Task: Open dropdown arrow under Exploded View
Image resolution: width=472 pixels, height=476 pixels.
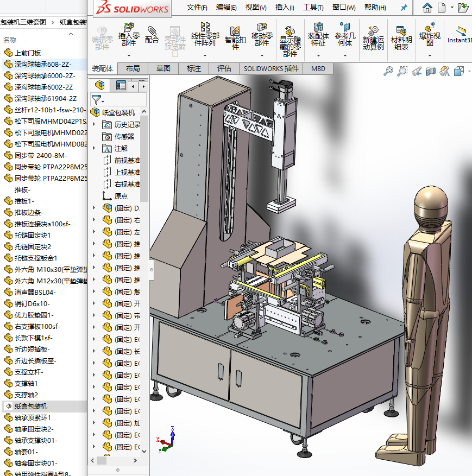Action: point(430,55)
